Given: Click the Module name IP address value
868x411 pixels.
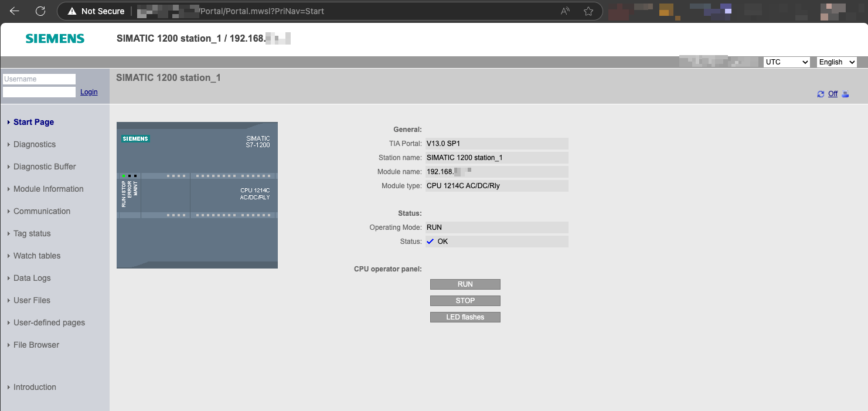Looking at the screenshot, I should click(497, 172).
